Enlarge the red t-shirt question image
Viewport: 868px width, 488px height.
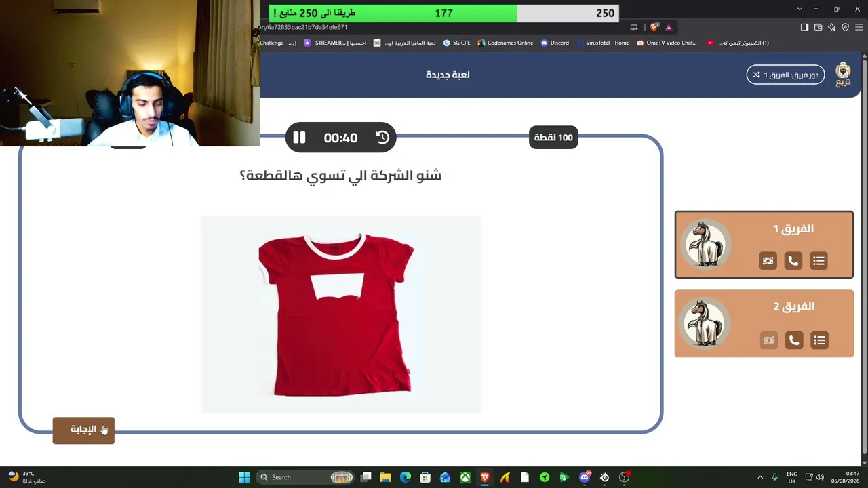(x=340, y=314)
